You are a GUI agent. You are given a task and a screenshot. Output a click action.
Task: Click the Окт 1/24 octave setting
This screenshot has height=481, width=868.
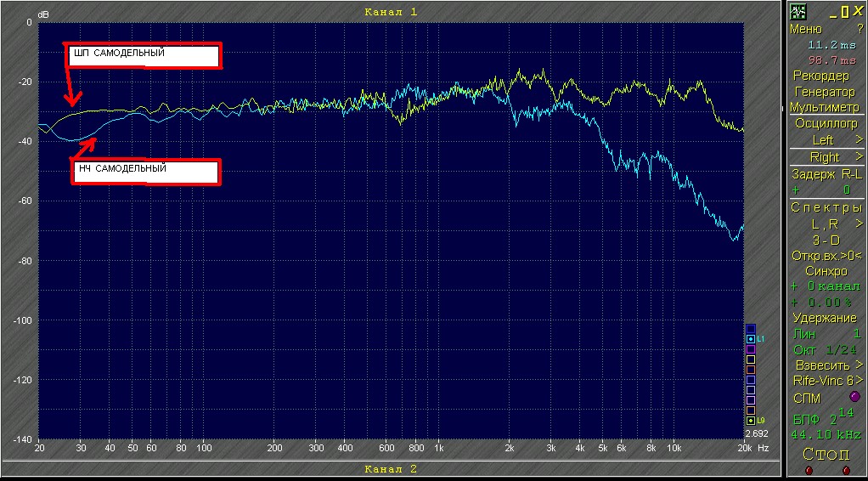coord(824,350)
